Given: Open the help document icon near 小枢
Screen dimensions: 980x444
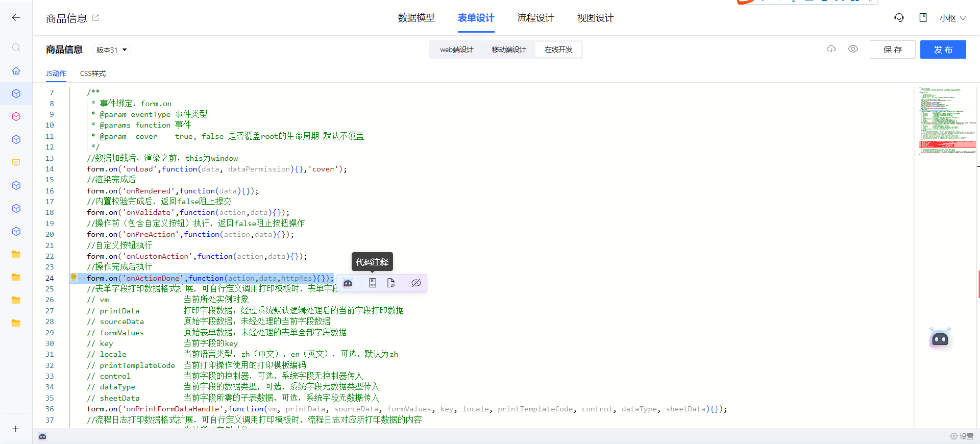Looking at the screenshot, I should (x=923, y=18).
